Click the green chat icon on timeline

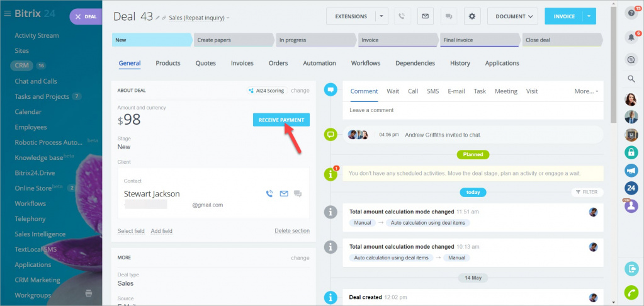pos(330,134)
